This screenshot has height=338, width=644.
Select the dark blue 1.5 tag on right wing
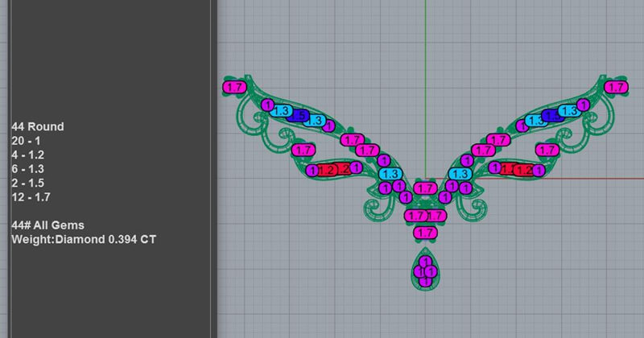pyautogui.click(x=552, y=116)
